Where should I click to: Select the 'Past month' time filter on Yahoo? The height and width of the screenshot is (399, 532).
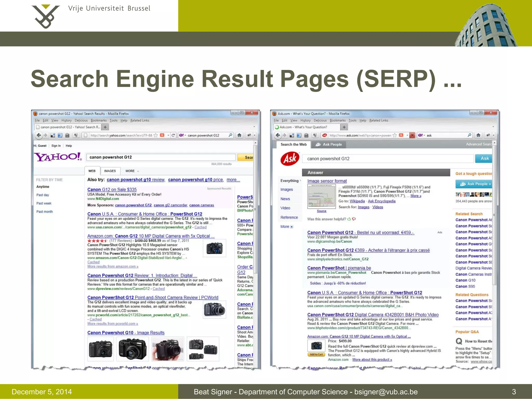tap(44, 211)
